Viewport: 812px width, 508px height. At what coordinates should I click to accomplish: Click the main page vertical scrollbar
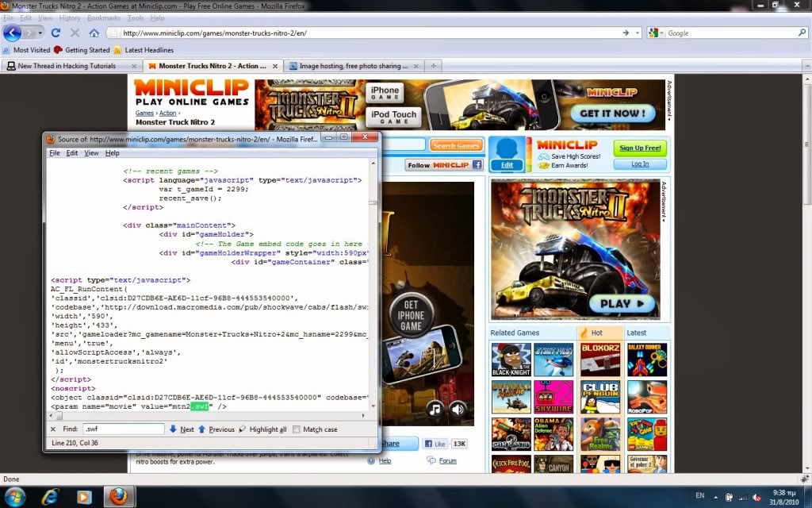pos(806,274)
